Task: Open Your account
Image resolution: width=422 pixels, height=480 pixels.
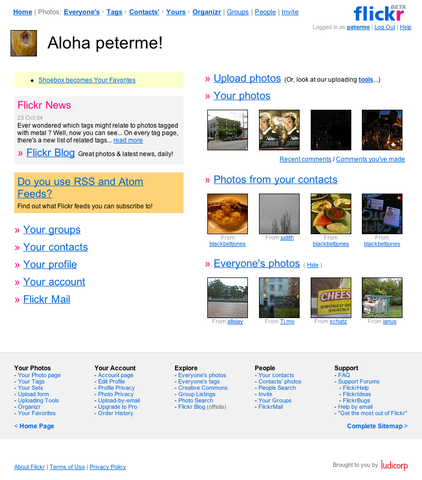Action: [54, 282]
